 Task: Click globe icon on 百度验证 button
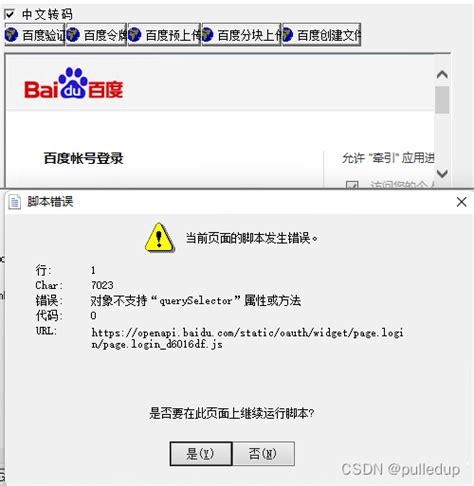pos(12,35)
